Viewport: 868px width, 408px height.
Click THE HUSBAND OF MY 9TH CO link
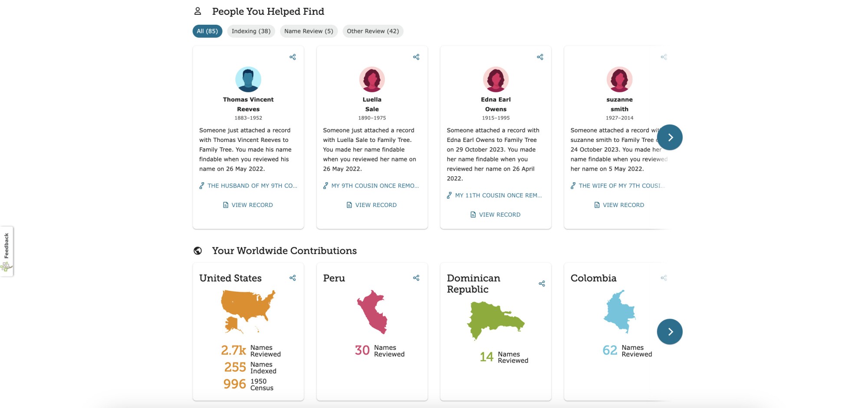pyautogui.click(x=253, y=185)
